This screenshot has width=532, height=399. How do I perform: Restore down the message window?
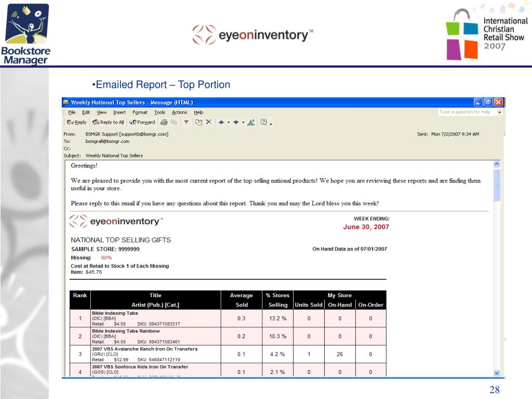pos(488,102)
